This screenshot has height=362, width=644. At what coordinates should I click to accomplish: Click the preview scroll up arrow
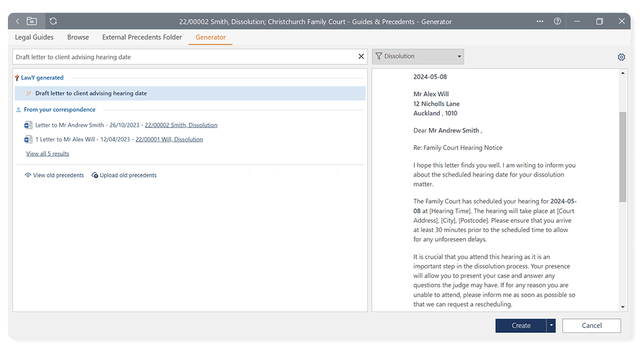point(623,73)
